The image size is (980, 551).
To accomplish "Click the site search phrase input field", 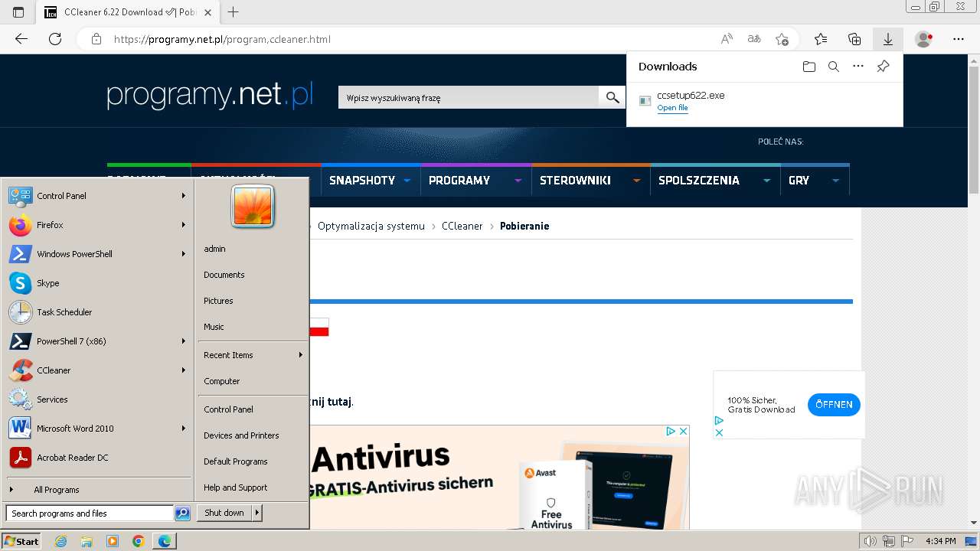I will click(x=469, y=97).
